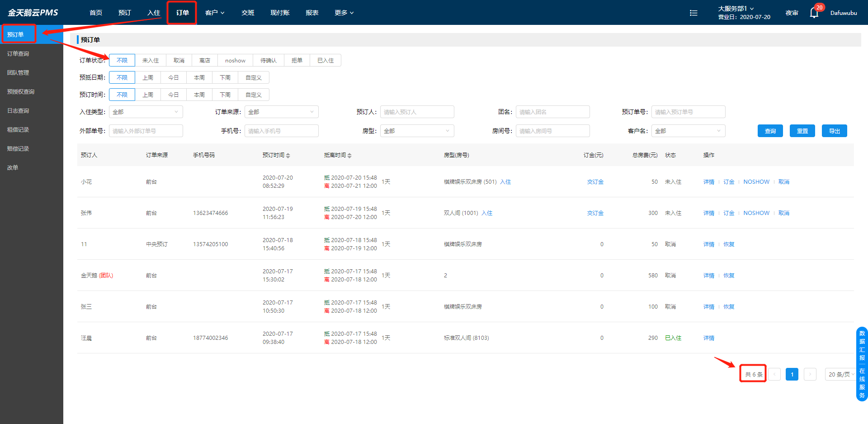Viewport: 868px width, 424px height.
Task: Open 订单查询 in sidebar
Action: pos(32,53)
